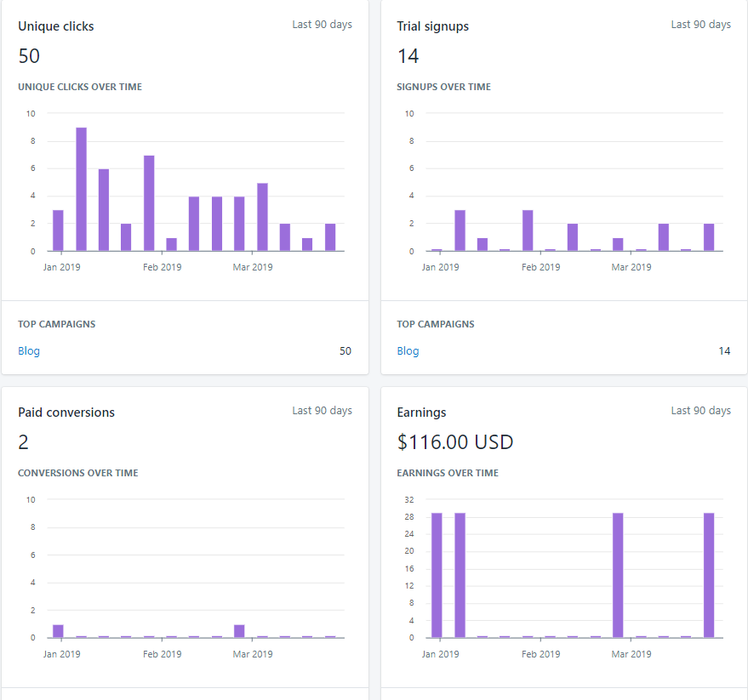This screenshot has height=700, width=748.
Task: Click the tallest bar in Unique clicks chart
Action: coord(82,190)
